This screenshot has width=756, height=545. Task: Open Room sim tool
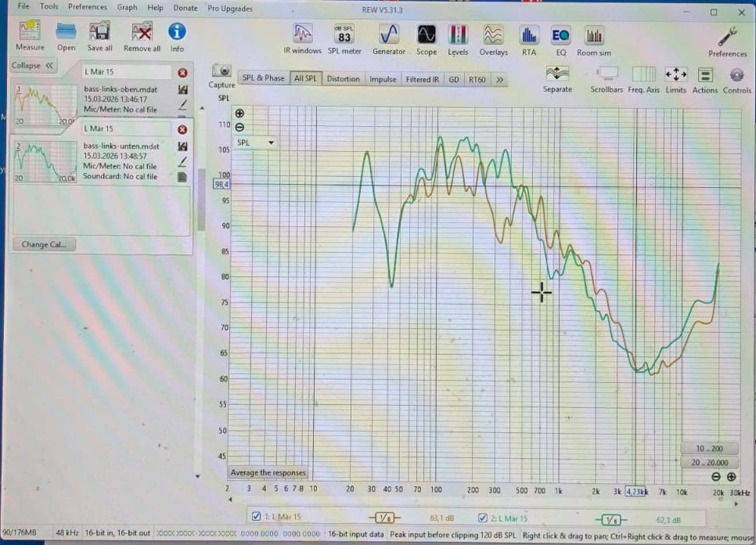pos(594,42)
